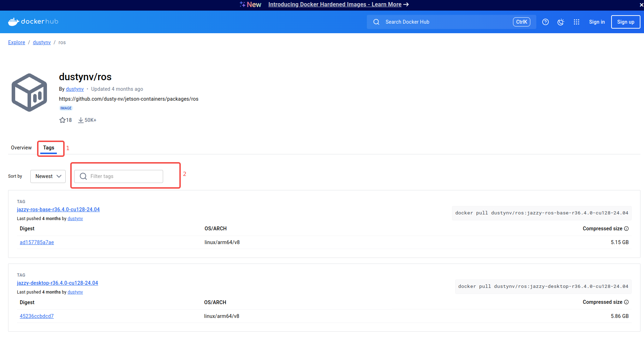
Task: Open the Docker Hub help icon
Action: pos(545,22)
